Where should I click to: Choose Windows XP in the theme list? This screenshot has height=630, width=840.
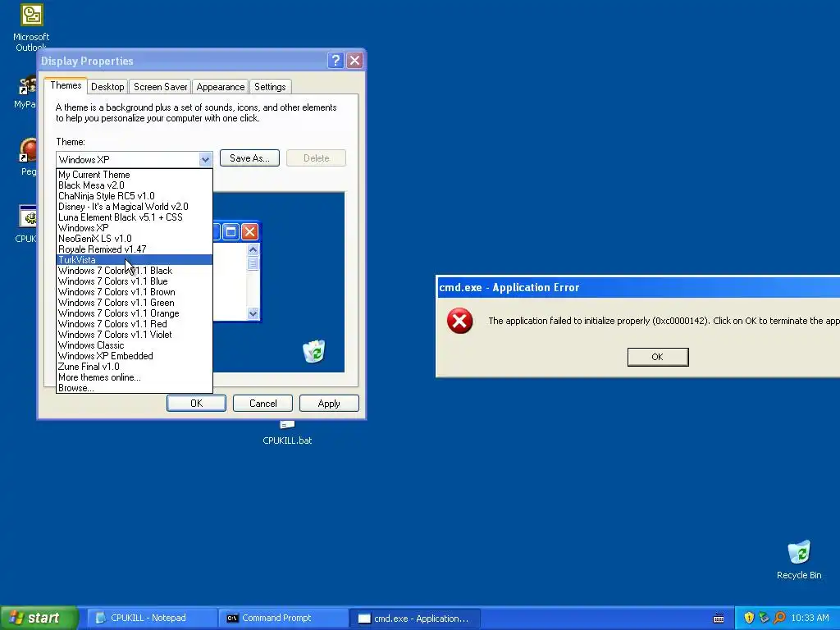[135, 228]
